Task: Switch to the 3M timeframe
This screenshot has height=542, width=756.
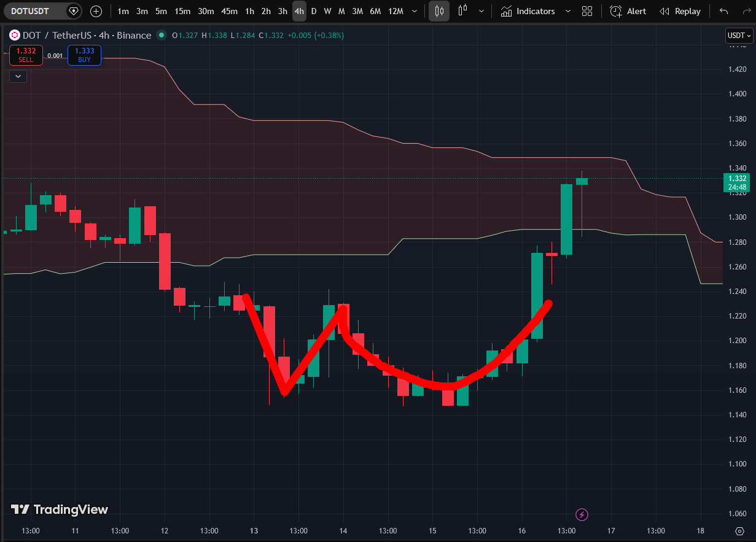Action: [357, 11]
